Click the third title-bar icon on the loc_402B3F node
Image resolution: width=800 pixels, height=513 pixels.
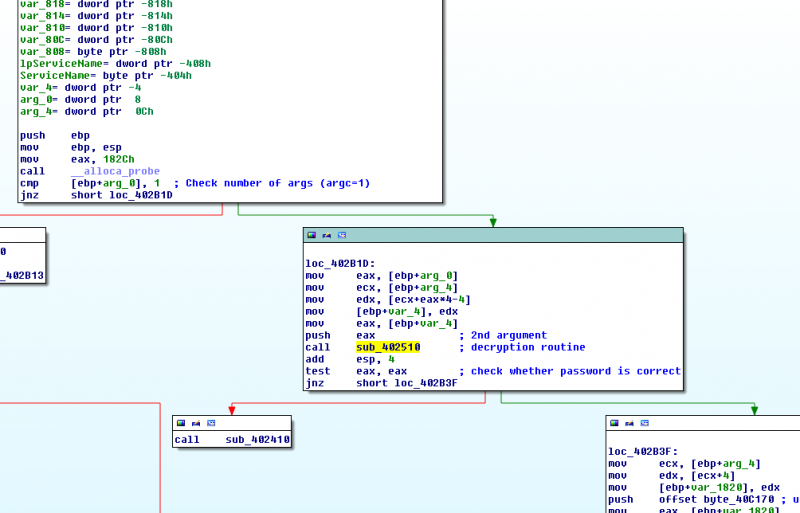[645, 424]
